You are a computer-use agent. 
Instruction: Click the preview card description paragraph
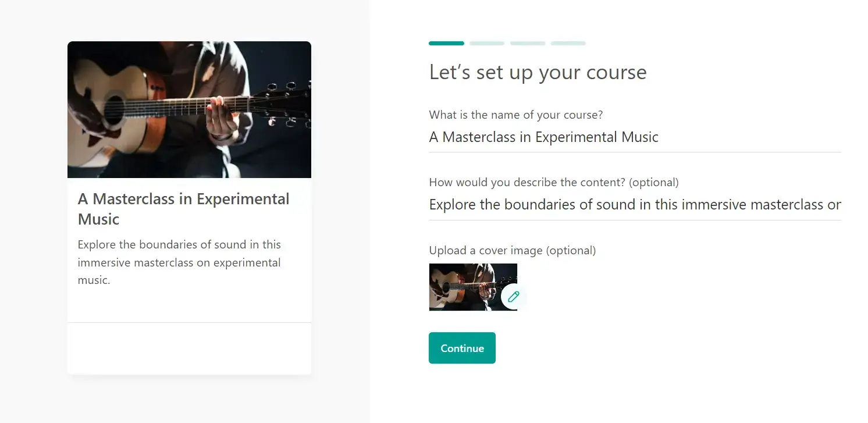point(179,262)
